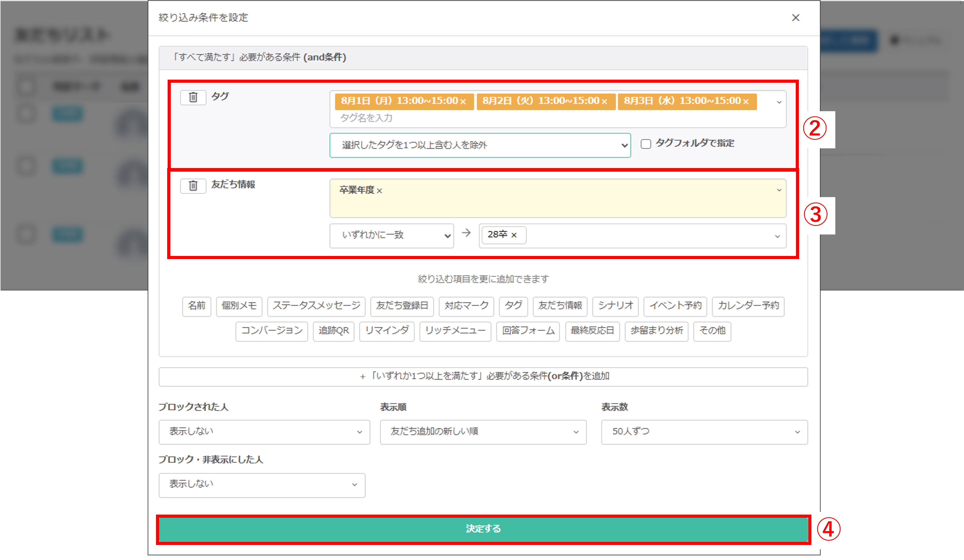Screen dimensions: 964x560
Task: Add the 対応マーク filter item
Action: coord(466,306)
